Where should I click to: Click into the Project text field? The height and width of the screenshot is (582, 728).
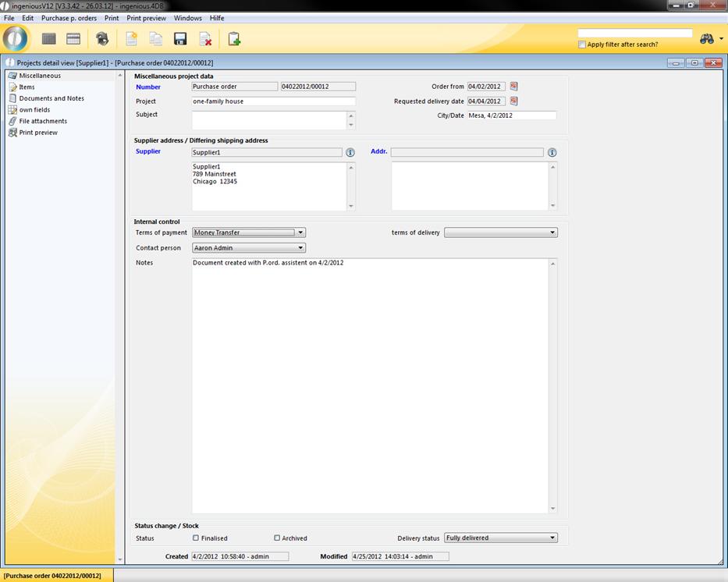tap(273, 101)
